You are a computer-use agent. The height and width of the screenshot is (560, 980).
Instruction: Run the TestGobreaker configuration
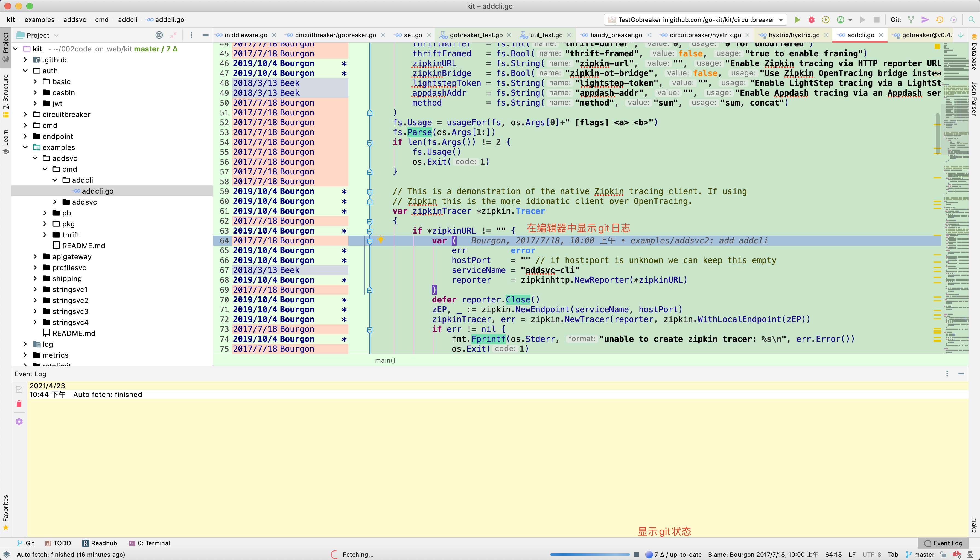[x=797, y=20]
